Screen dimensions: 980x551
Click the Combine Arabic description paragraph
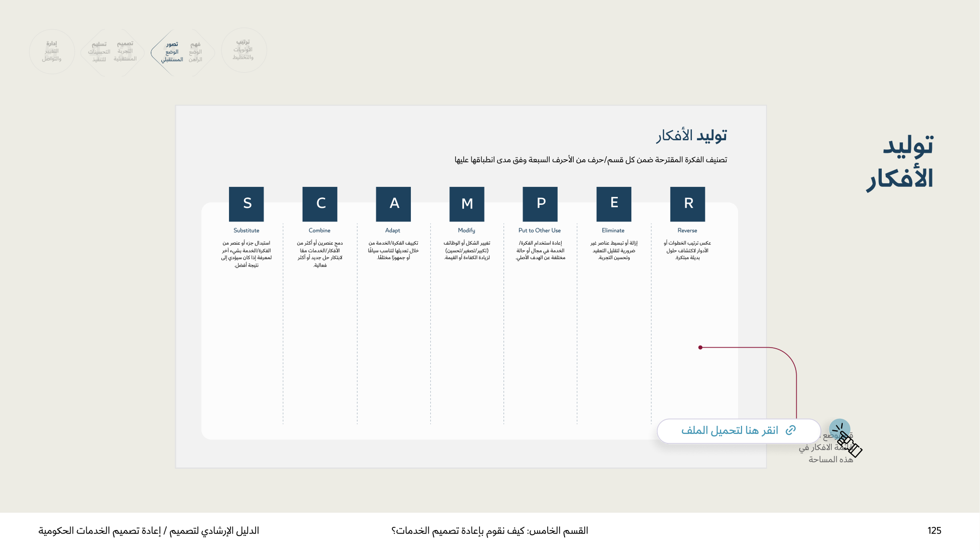tap(320, 254)
